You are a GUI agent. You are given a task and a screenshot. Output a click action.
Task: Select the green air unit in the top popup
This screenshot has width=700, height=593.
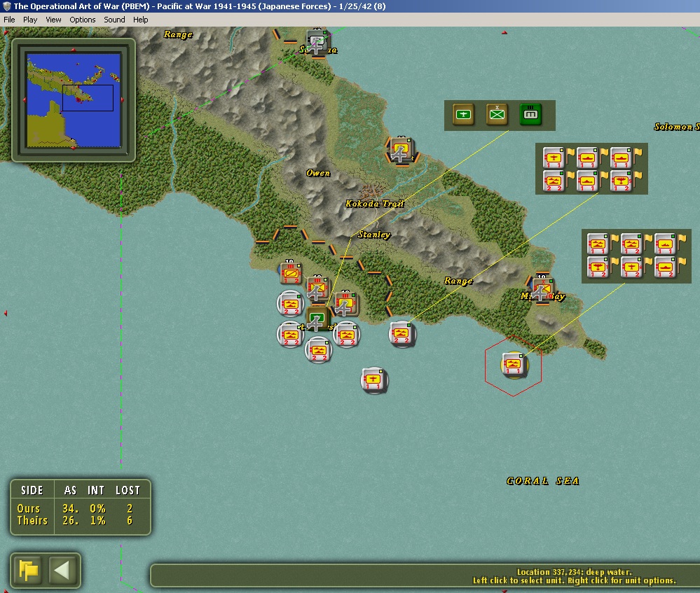(x=463, y=115)
